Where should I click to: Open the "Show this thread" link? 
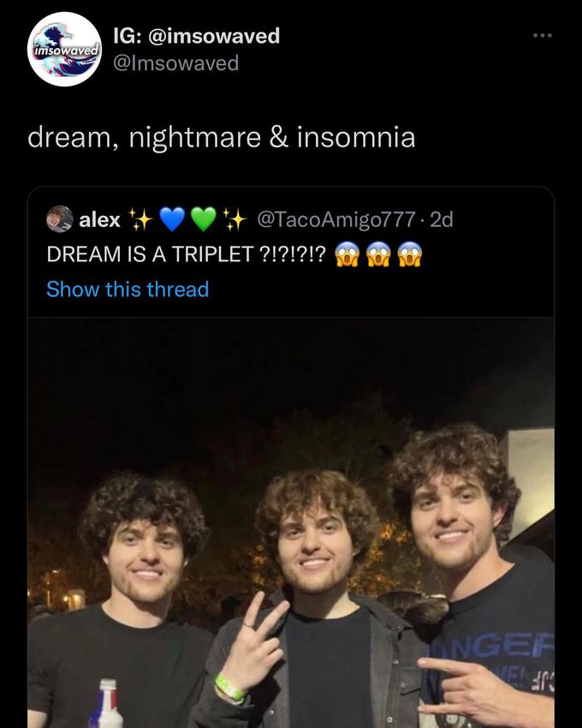click(x=128, y=289)
